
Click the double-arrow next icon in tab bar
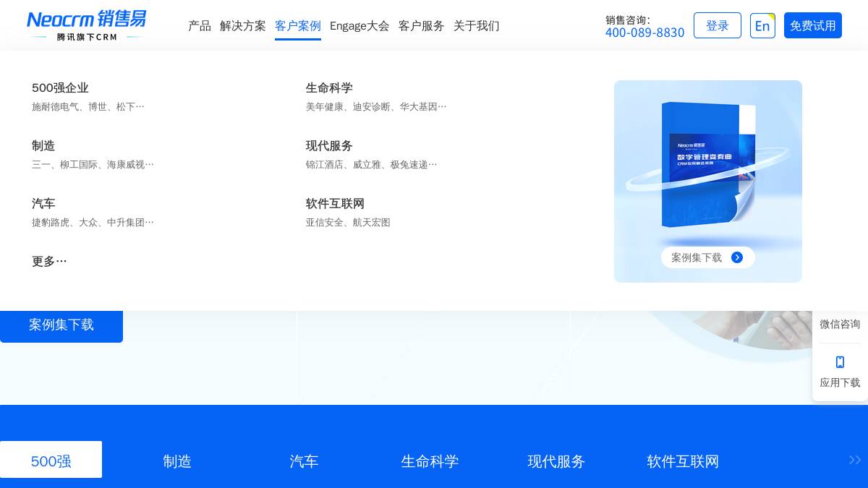(855, 460)
